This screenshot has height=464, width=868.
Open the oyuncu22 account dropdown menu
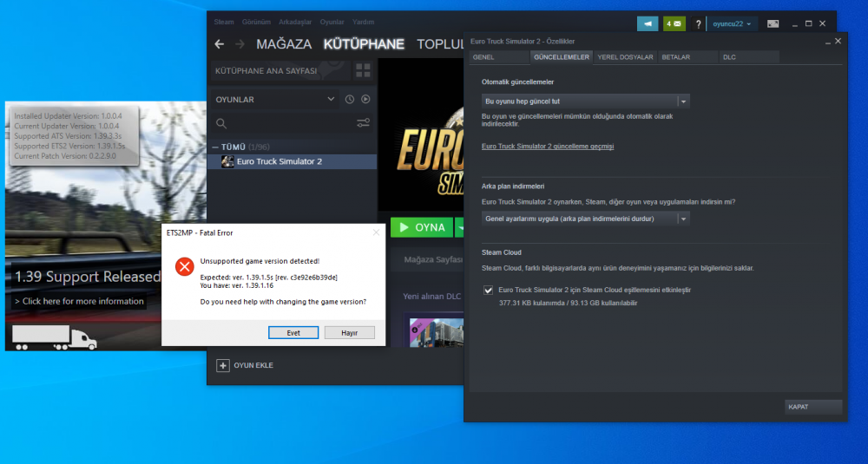[732, 24]
